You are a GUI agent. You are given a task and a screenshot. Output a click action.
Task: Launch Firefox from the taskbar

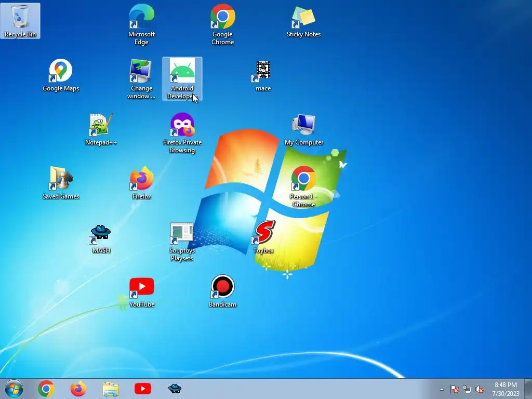click(78, 389)
